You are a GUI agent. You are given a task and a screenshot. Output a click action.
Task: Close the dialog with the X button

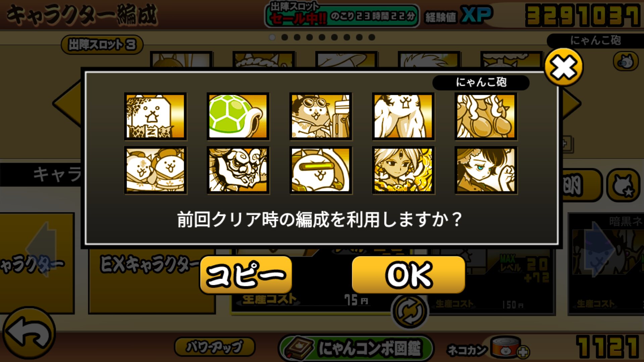pos(564,67)
